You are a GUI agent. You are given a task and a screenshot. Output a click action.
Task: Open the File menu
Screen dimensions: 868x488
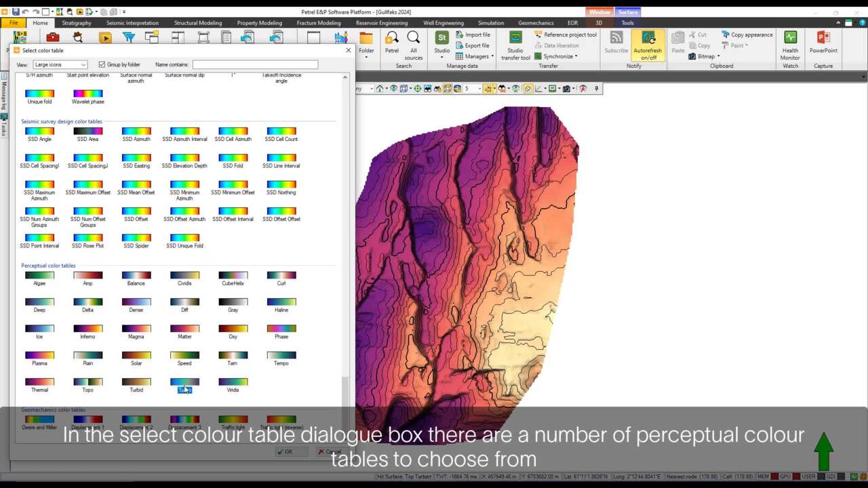tap(14, 23)
